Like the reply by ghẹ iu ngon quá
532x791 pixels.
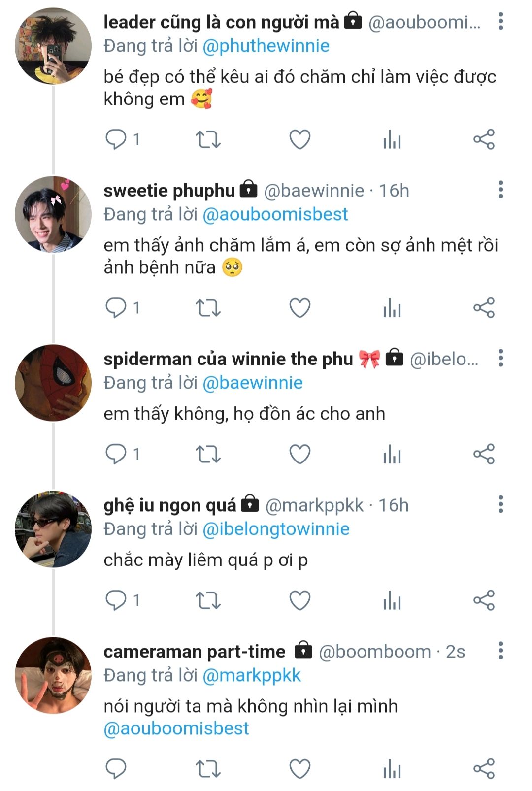tap(299, 600)
